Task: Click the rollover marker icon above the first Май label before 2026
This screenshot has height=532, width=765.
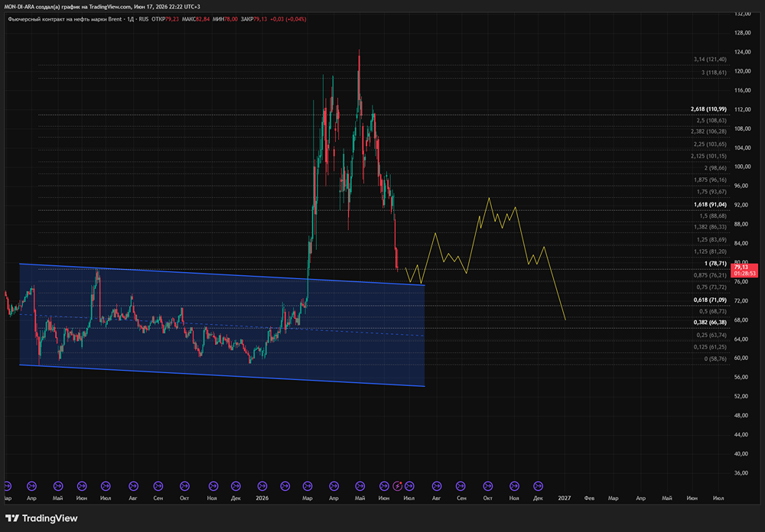Action: (58, 485)
